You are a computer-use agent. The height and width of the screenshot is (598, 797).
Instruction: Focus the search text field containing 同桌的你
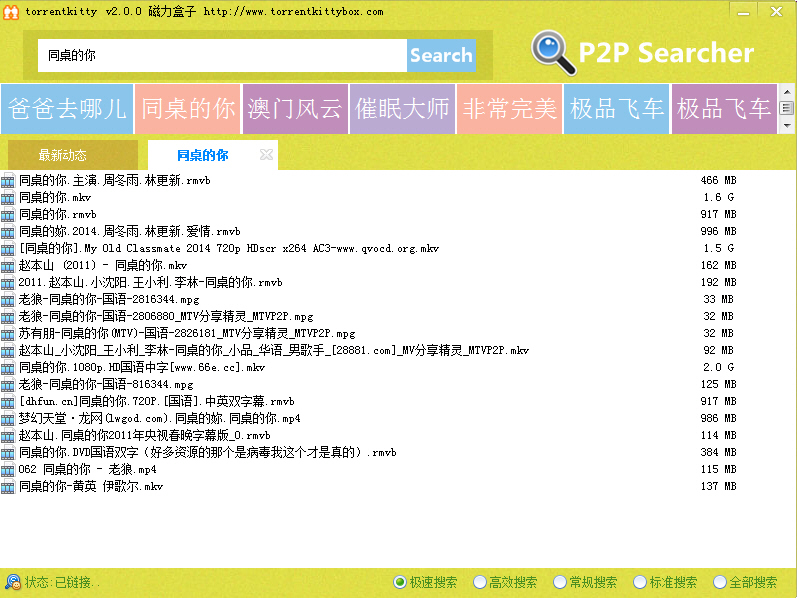(222, 56)
